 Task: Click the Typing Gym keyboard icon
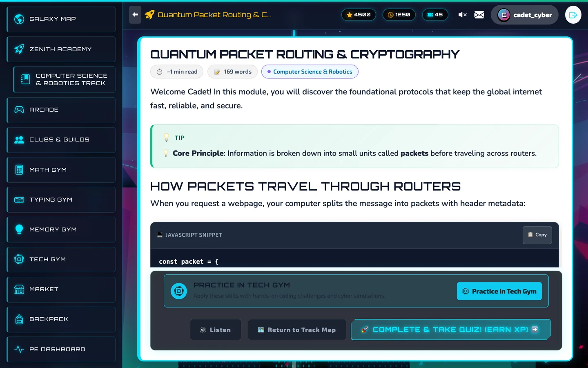(19, 200)
